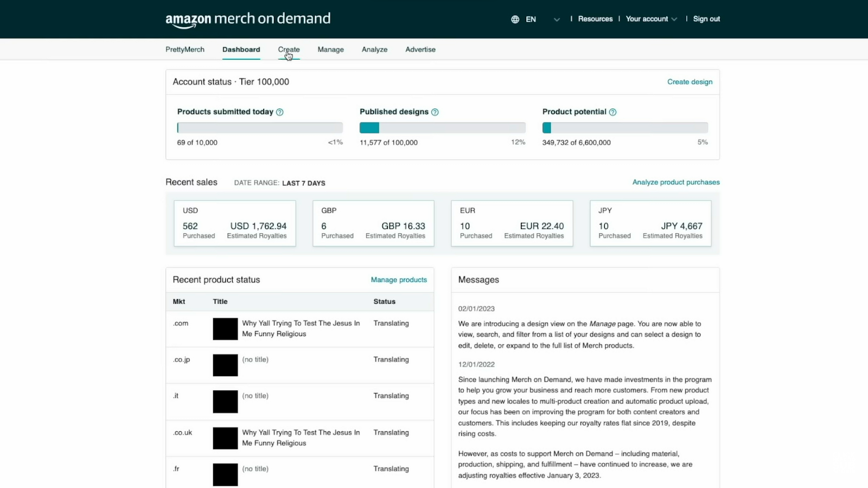
Task: Click 'Account status · Tier 100,000' heading
Action: [x=231, y=82]
